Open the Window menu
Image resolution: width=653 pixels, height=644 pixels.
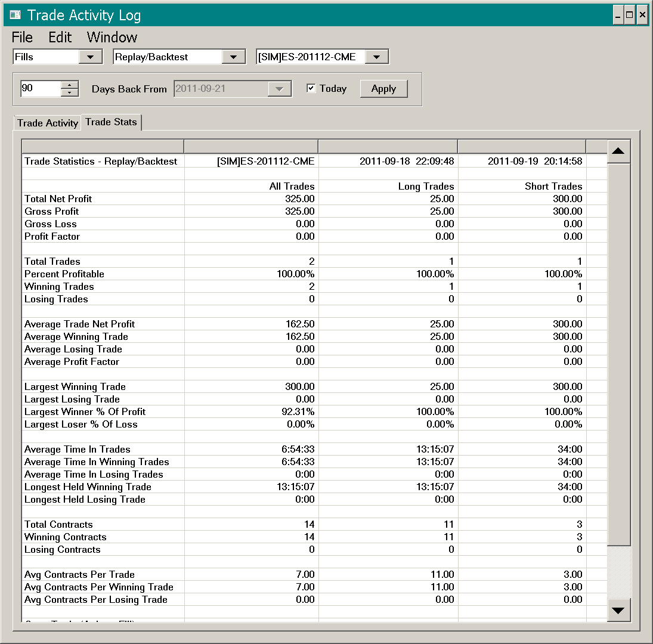coord(112,38)
